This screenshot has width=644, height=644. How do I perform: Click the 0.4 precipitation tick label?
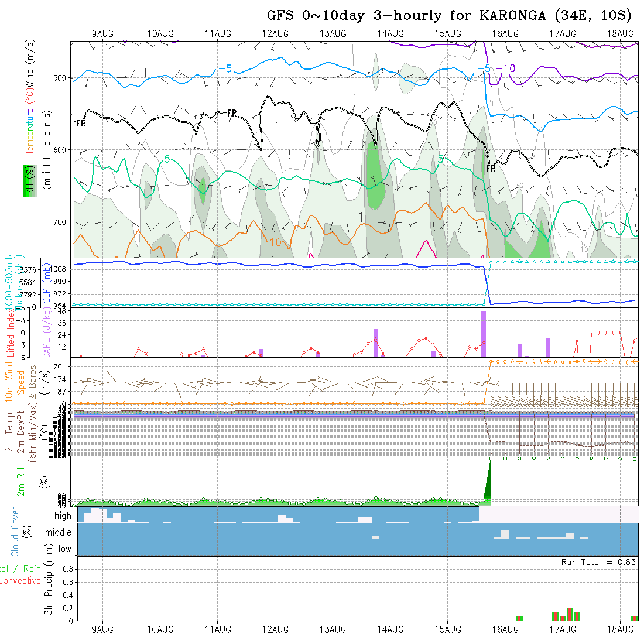point(68,595)
